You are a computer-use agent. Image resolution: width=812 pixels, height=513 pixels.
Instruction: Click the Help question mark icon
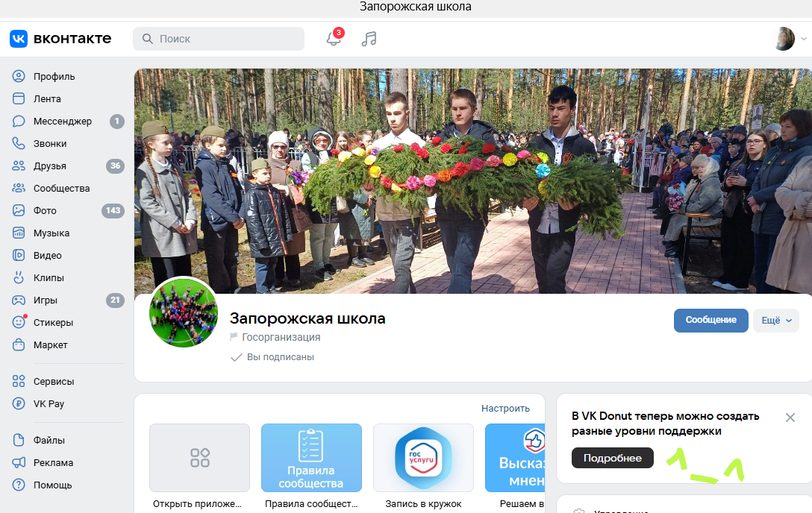(x=19, y=485)
